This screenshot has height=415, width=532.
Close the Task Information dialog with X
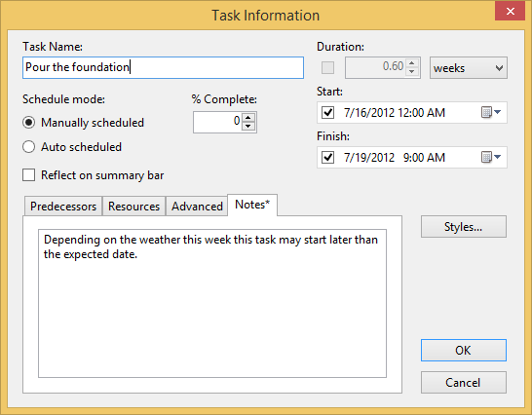[x=510, y=11]
